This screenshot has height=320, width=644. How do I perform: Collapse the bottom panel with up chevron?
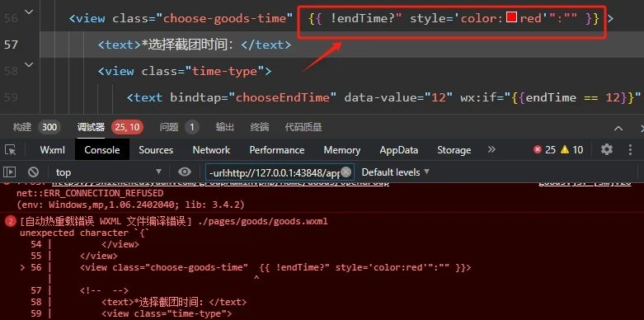point(618,128)
